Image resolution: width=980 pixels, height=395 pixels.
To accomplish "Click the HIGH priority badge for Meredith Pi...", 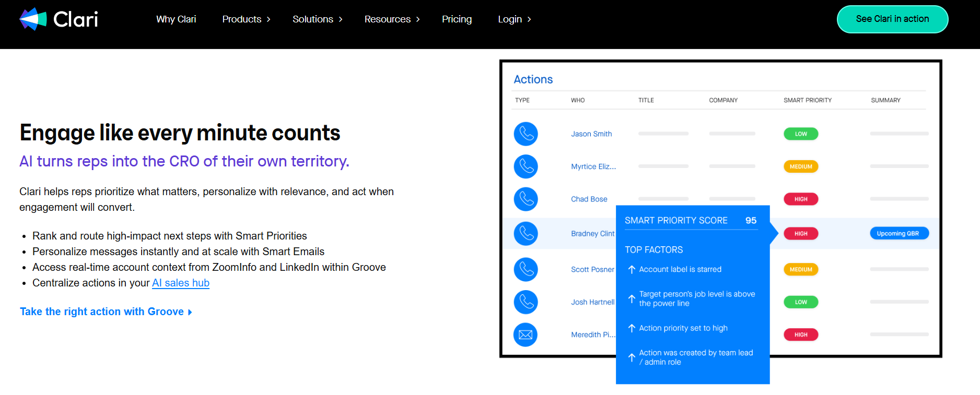I will click(801, 335).
